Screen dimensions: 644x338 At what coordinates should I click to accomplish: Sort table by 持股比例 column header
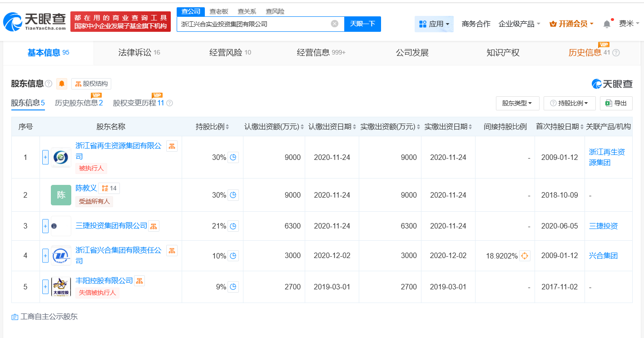coord(212,127)
